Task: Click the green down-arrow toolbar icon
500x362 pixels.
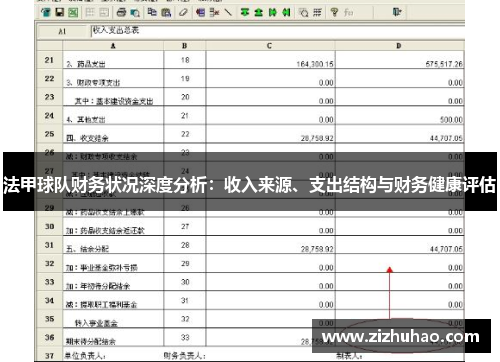Action: click(245, 13)
